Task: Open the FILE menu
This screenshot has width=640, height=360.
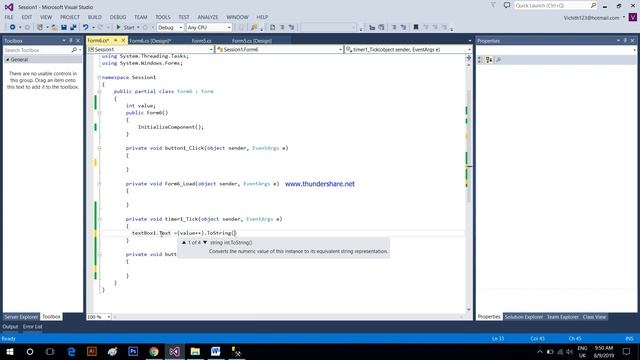Action: [x=9, y=17]
